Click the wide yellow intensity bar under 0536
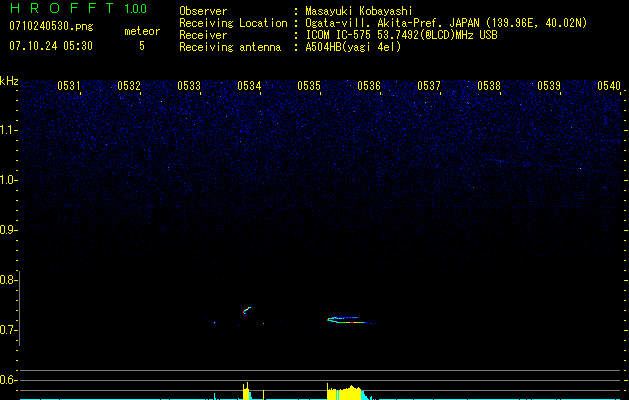 (x=344, y=392)
